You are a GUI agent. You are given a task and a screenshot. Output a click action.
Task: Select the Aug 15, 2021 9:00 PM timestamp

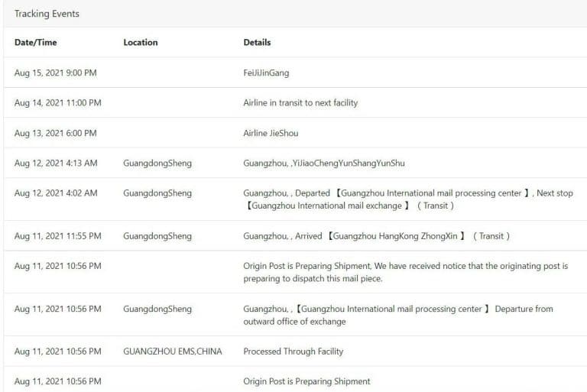(55, 73)
